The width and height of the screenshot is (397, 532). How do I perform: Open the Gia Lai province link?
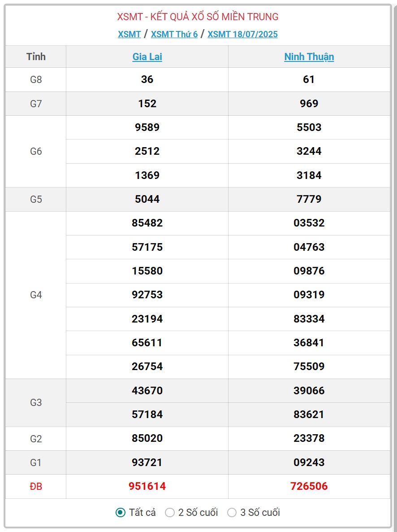click(147, 57)
